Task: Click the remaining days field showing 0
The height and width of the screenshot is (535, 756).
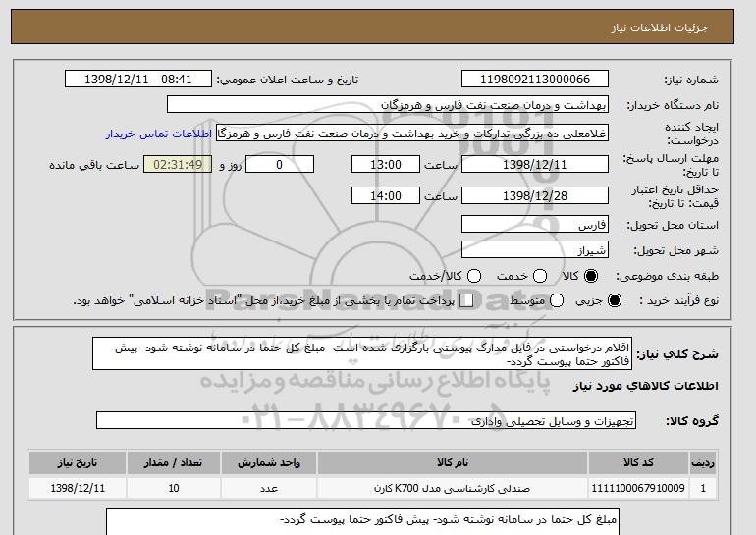Action: 280,164
